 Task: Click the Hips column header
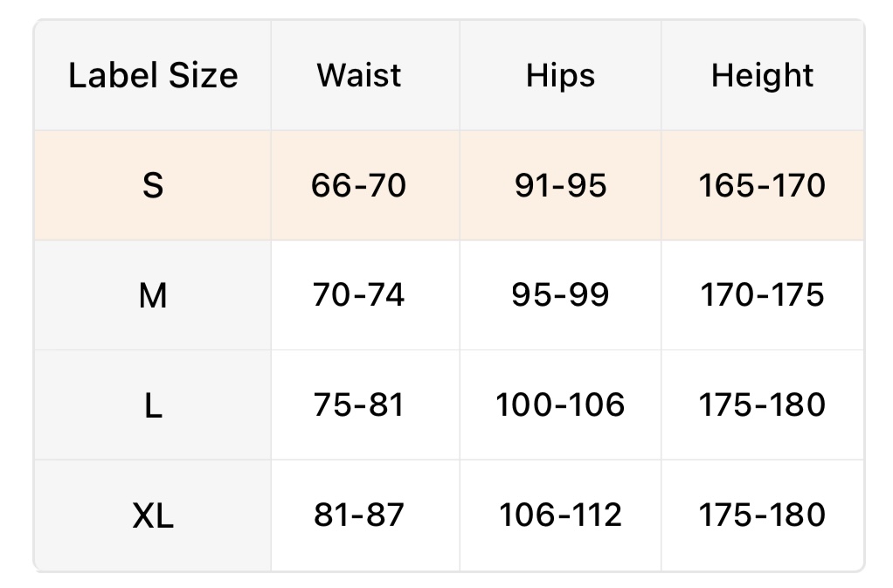(x=560, y=76)
